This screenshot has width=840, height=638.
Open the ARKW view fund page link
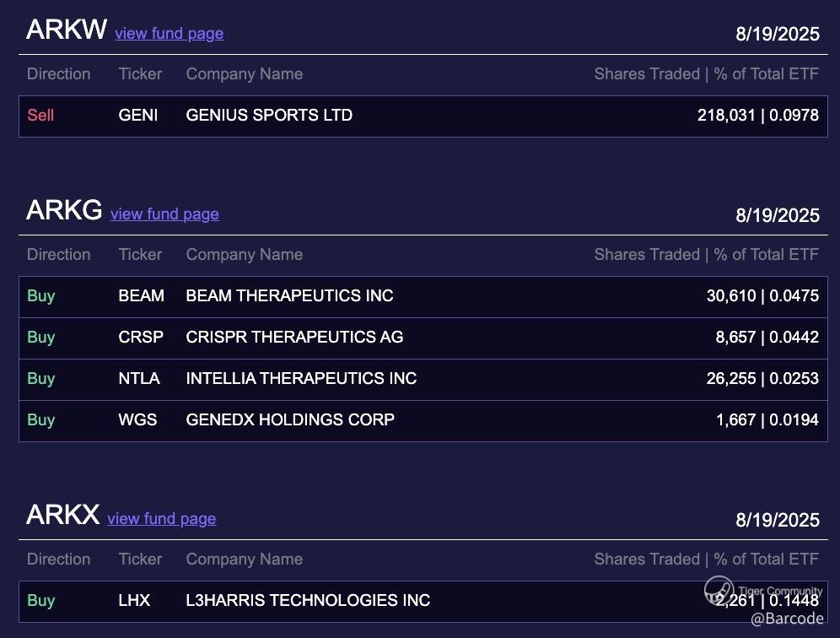[x=169, y=34]
